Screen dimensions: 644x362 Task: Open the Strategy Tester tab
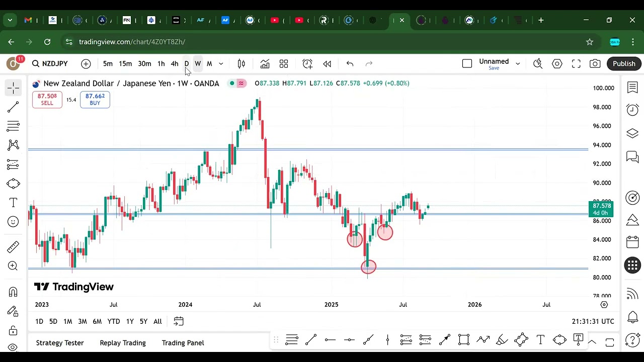[60, 343]
